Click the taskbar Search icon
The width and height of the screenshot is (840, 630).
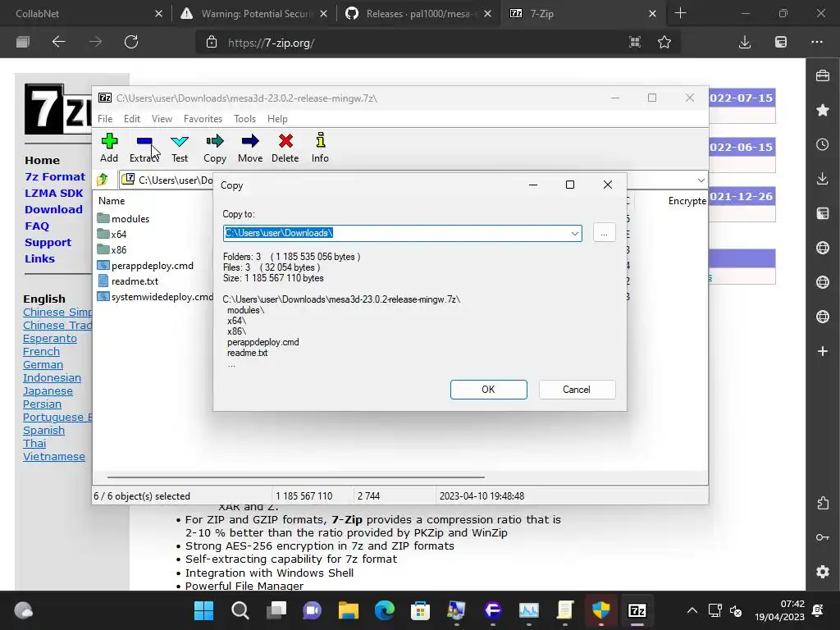(x=240, y=610)
